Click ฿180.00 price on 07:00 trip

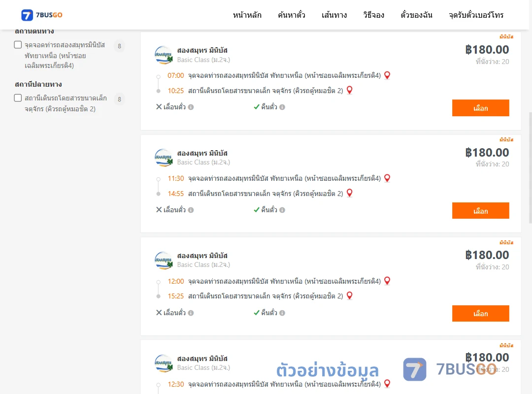(x=487, y=50)
